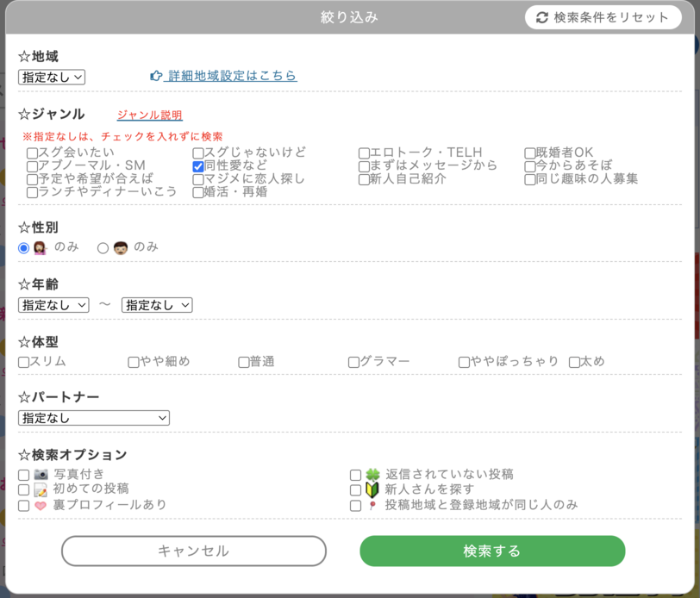Enable the スグ会いたい genre checkbox
Image resolution: width=700 pixels, height=598 pixels.
pos(32,154)
